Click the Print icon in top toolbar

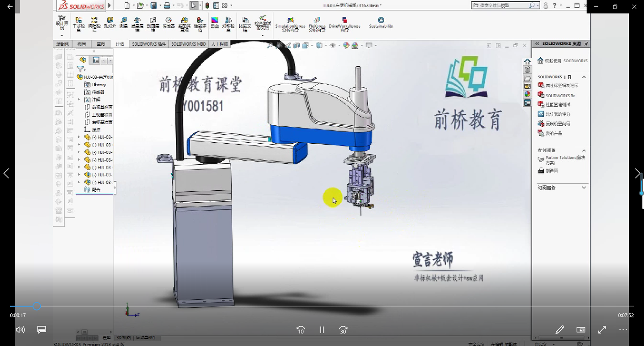click(x=167, y=5)
